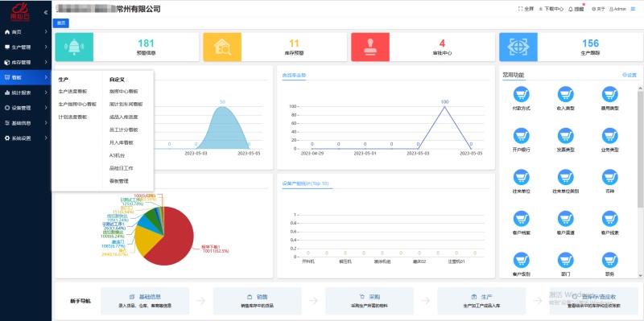Open 员工计分看板 menu entry
644x321 pixels.
pos(124,130)
